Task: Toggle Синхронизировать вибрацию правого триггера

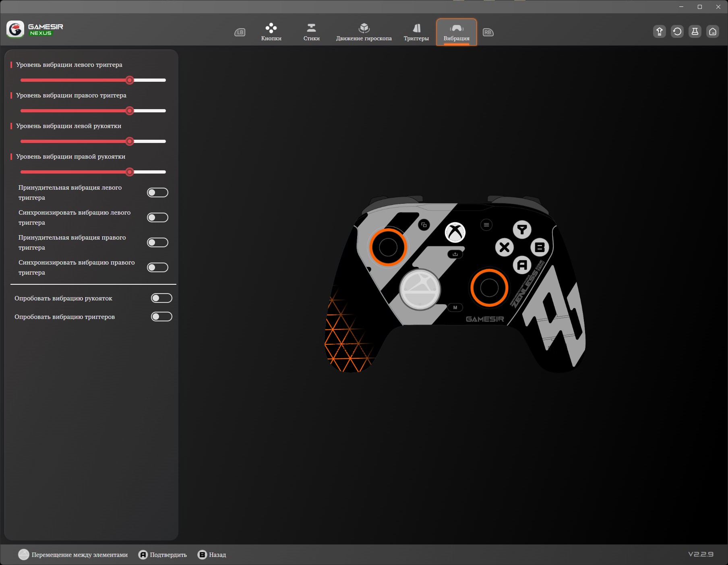Action: (x=157, y=267)
